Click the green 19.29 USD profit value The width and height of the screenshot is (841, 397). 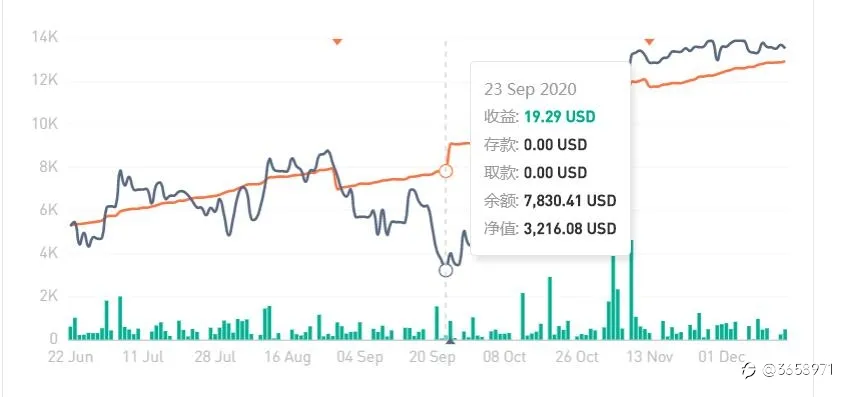(559, 117)
